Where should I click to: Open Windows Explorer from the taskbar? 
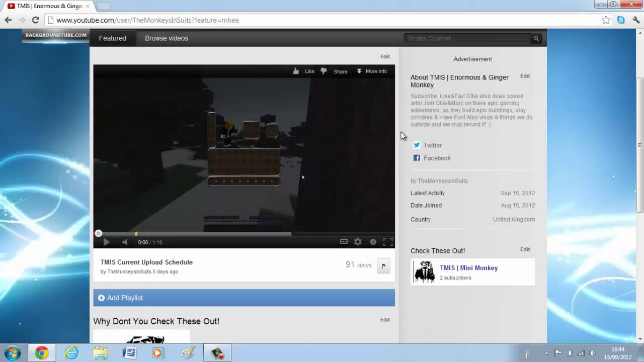pyautogui.click(x=100, y=353)
